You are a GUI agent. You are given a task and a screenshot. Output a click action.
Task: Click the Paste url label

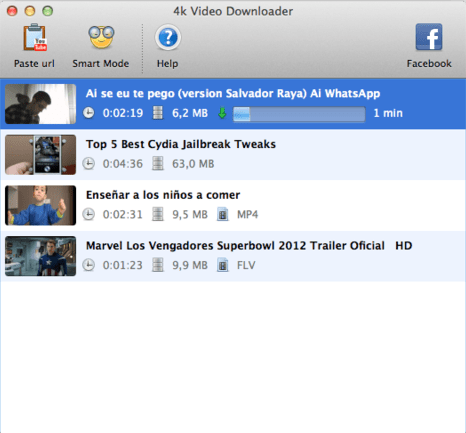[x=34, y=63]
